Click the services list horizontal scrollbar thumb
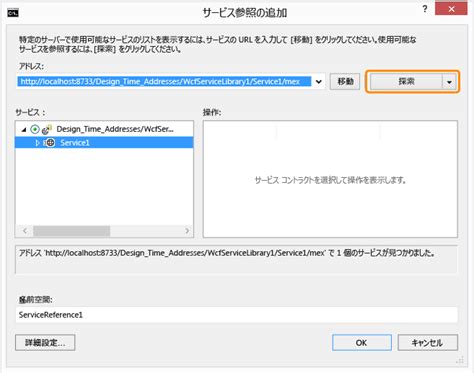Image resolution: width=474 pixels, height=373 pixels. 71,231
